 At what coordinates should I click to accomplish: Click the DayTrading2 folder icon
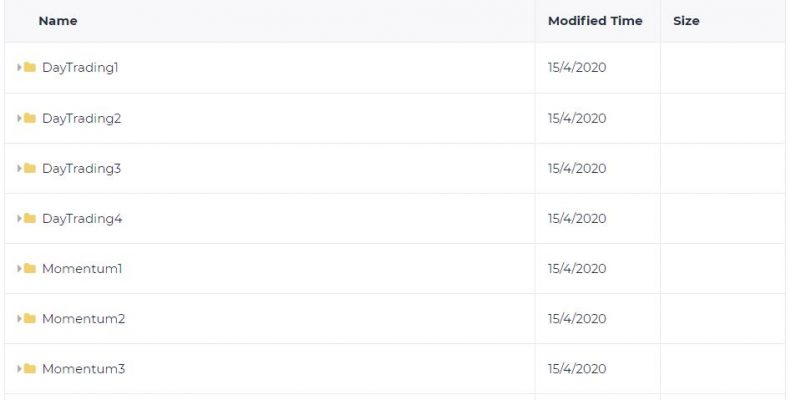click(30, 118)
